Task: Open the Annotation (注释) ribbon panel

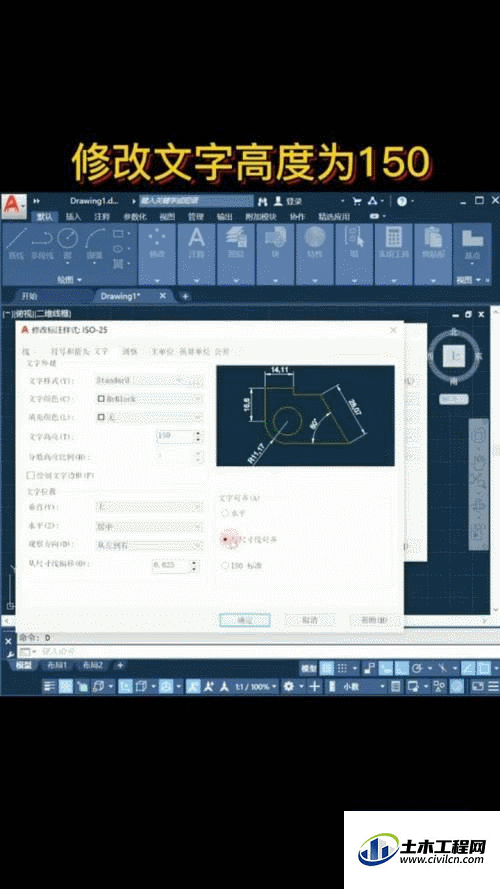Action: (x=196, y=254)
